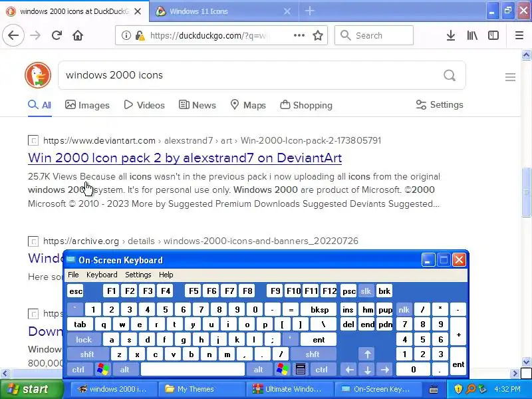Click the left Windows logo key on keyboard
The width and height of the screenshot is (532, 399).
point(103,369)
